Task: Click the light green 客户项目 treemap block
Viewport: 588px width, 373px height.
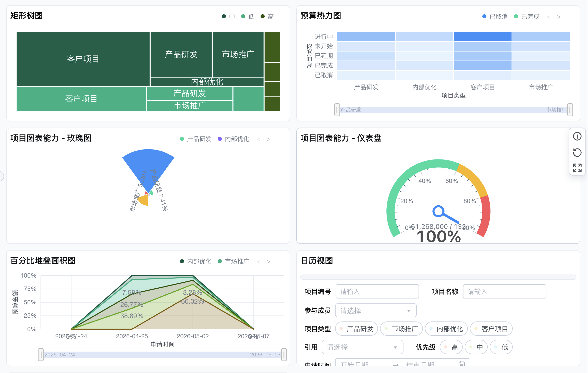Action: tap(81, 99)
